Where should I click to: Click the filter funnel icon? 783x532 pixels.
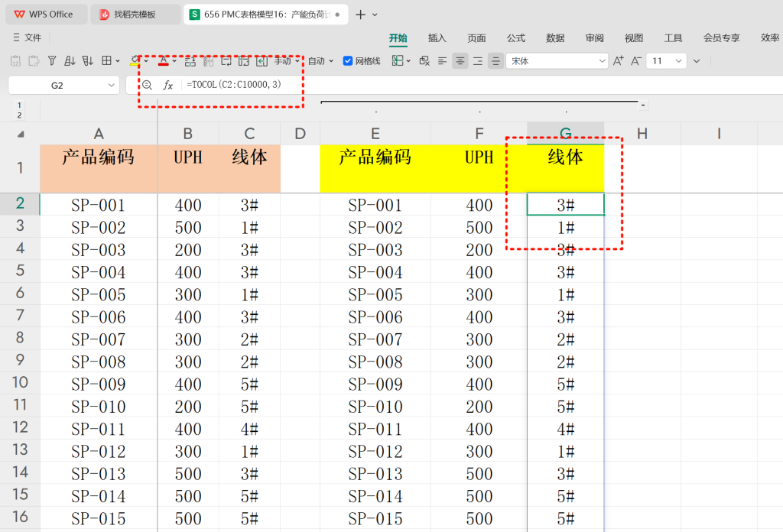coord(52,61)
